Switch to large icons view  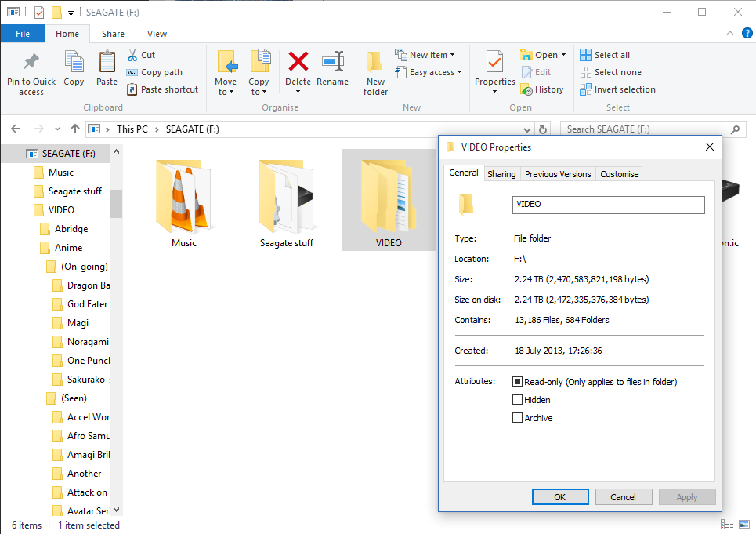point(744,525)
